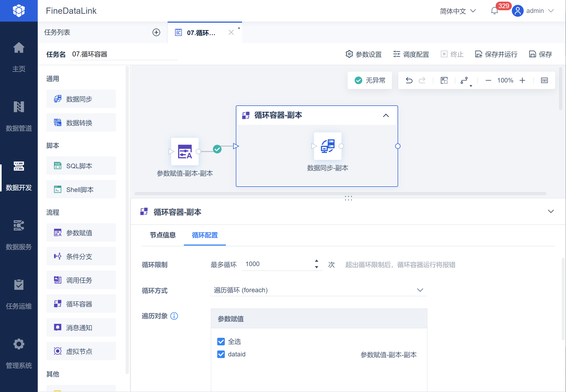Collapse the 循环容器-副本 node on canvas
The height and width of the screenshot is (392, 566).
tap(386, 115)
